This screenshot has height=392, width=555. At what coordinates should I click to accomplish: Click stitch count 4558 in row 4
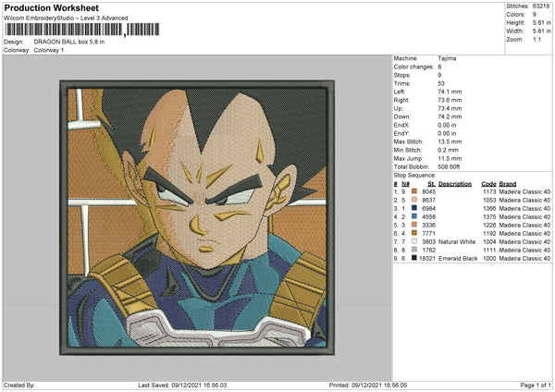pos(428,216)
